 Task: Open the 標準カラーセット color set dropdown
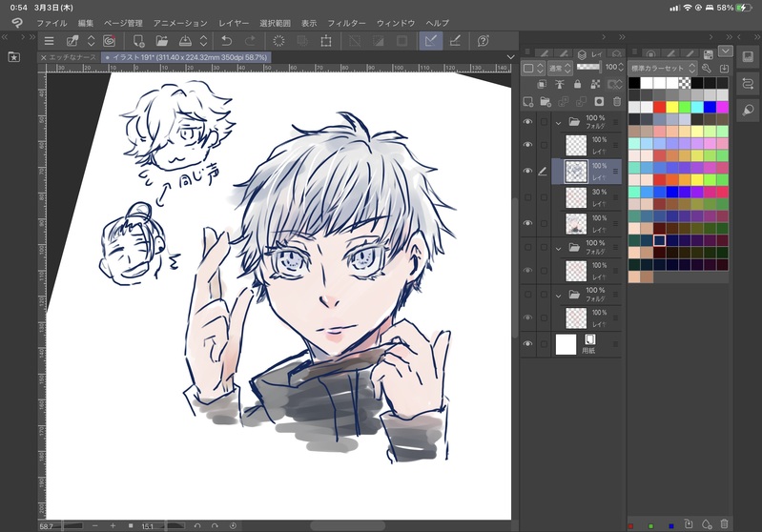[x=663, y=68]
